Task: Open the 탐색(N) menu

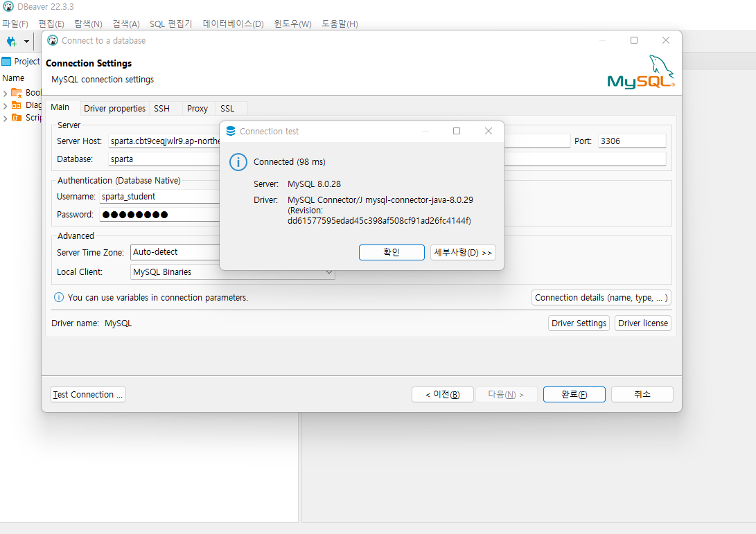Action: pyautogui.click(x=88, y=24)
